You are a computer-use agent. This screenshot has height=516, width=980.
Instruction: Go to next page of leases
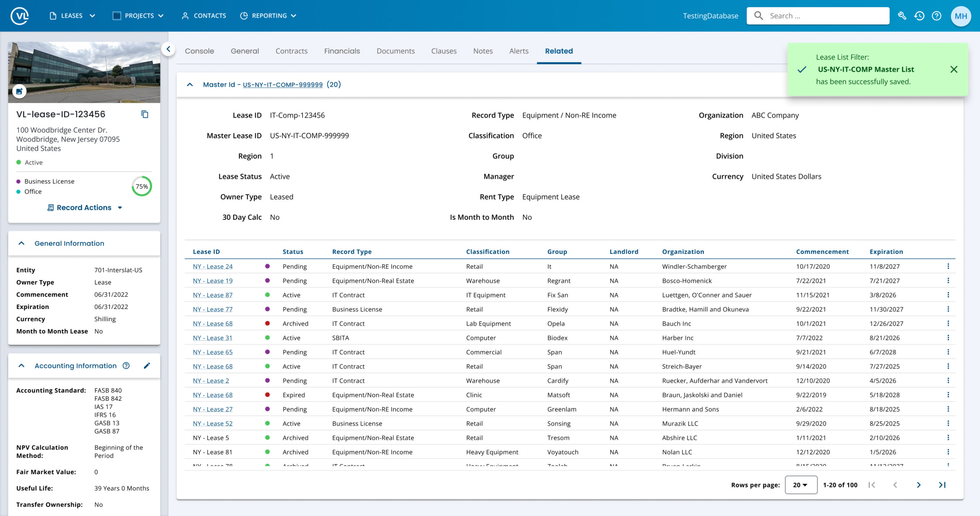pos(918,485)
